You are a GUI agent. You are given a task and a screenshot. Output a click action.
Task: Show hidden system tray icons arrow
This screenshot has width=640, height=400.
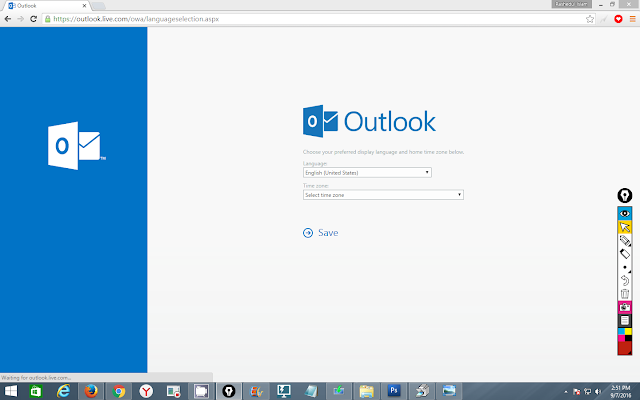[x=565, y=392]
